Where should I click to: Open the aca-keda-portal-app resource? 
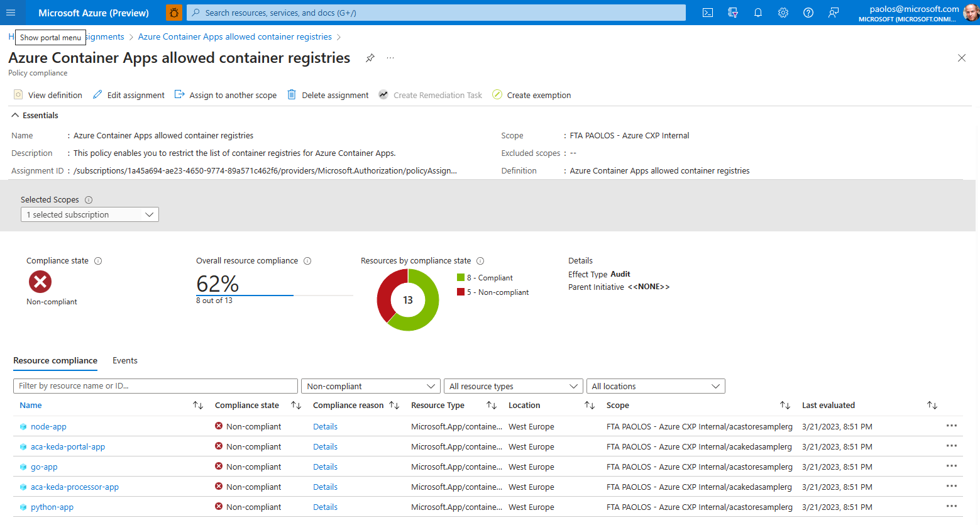coord(68,446)
